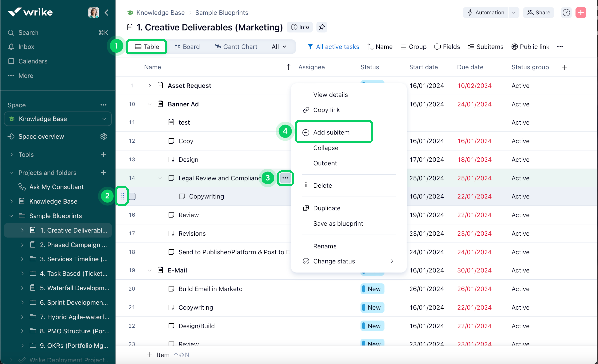Open the Public link option
The width and height of the screenshot is (598, 364).
pos(530,47)
